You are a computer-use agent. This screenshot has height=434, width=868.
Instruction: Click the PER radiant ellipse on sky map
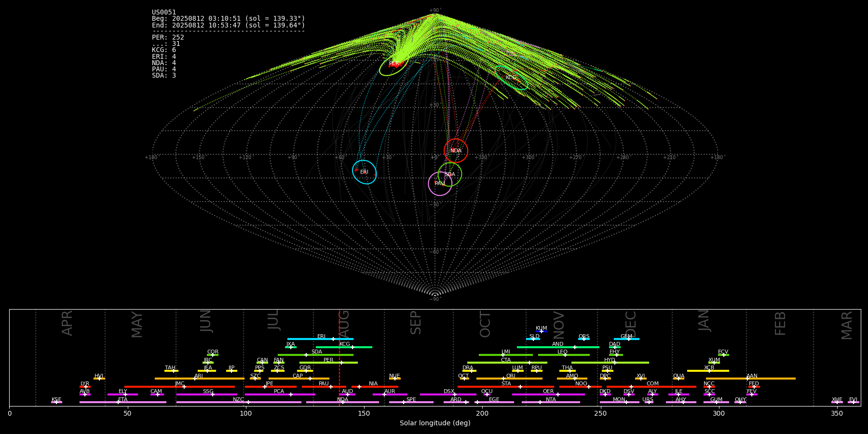coord(394,63)
